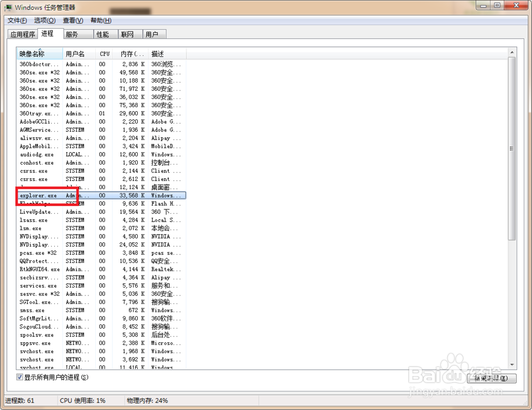
Task: Select 360se.exe row with 49,568 K
Action: tap(101, 72)
